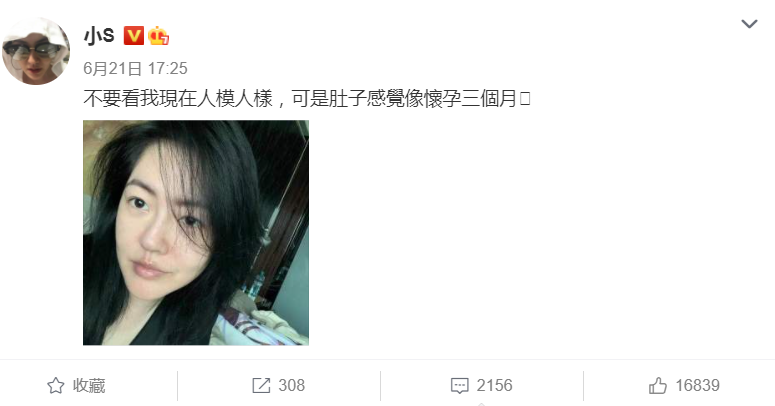Click the emoji placeholder box after 三個月
This screenshot has height=406, width=775.
[525, 98]
